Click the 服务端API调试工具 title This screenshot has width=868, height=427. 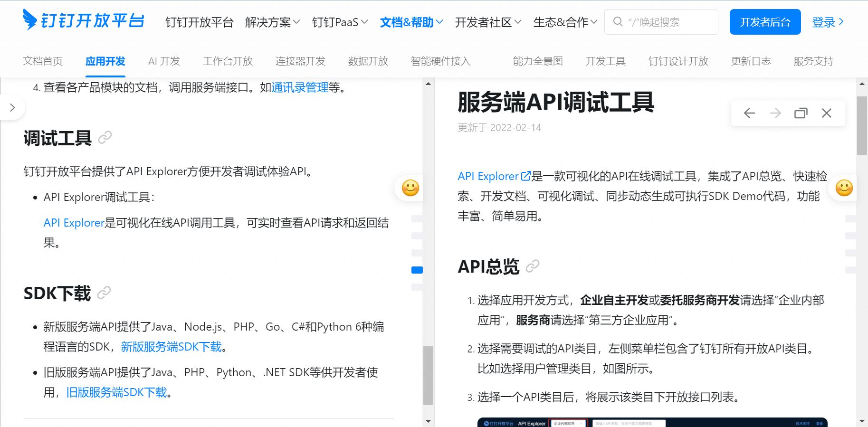pos(556,102)
